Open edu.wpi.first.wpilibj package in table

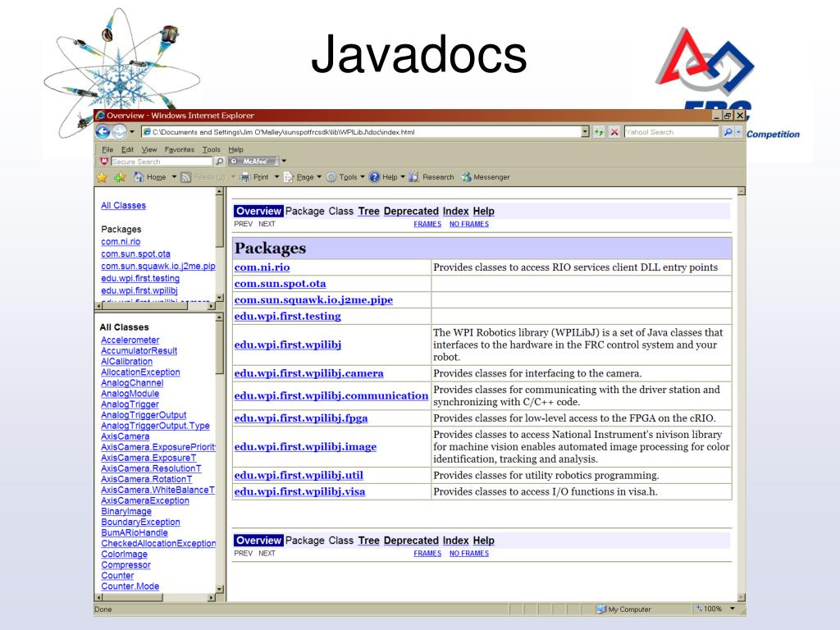pyautogui.click(x=288, y=345)
